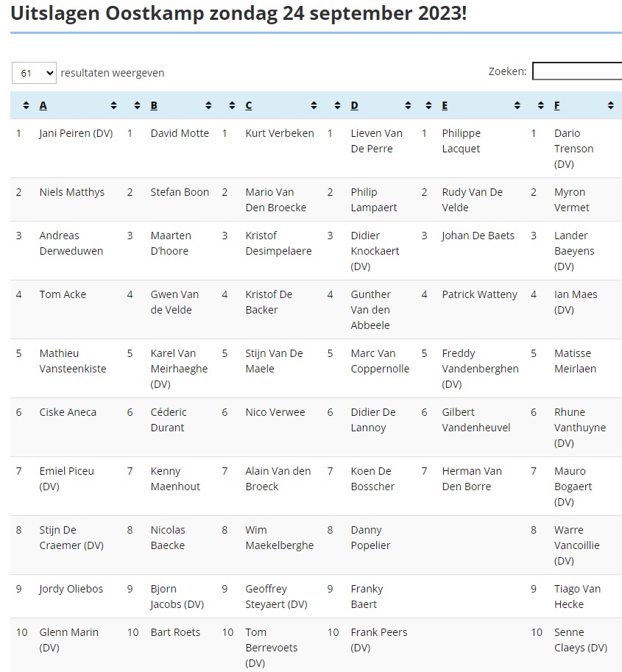Sort column B by name
Viewport: 622px width, 672px height.
(x=208, y=105)
